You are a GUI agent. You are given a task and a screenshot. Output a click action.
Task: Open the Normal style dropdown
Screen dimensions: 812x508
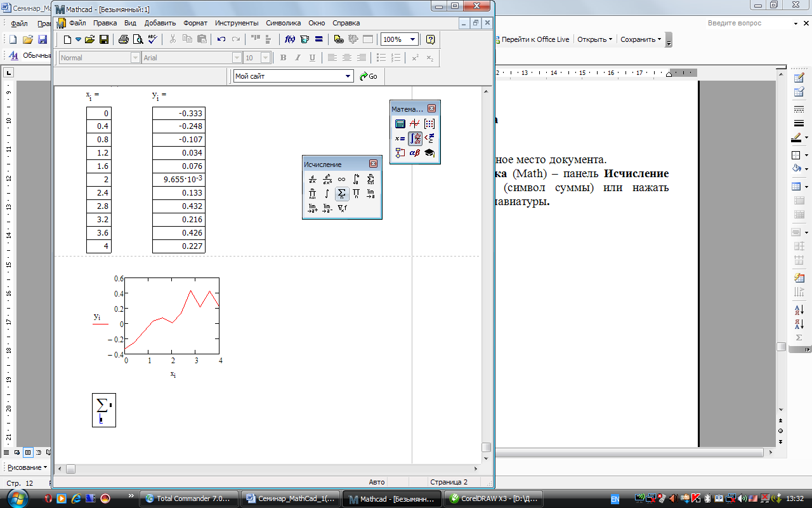click(x=135, y=58)
